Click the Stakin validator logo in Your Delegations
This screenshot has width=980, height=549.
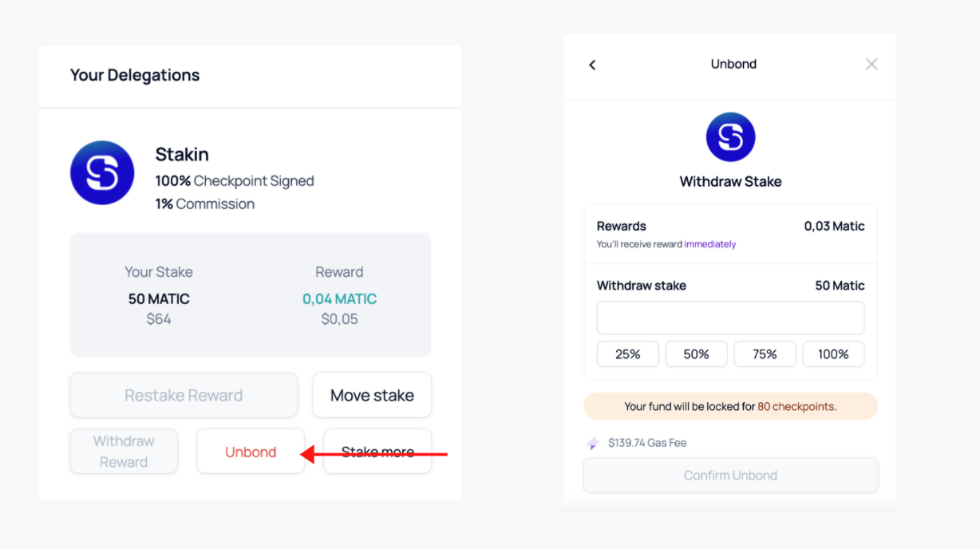102,172
